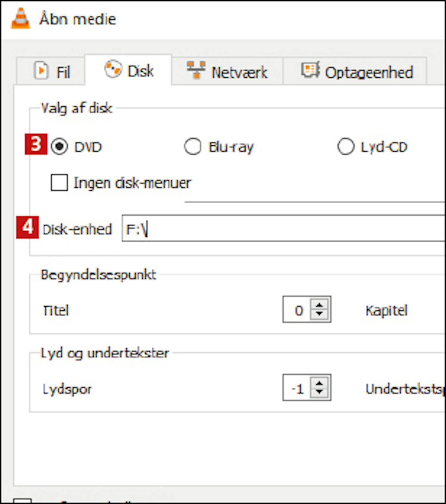Decrease the Lydspor value with down arrow
The image size is (446, 504).
[319, 392]
